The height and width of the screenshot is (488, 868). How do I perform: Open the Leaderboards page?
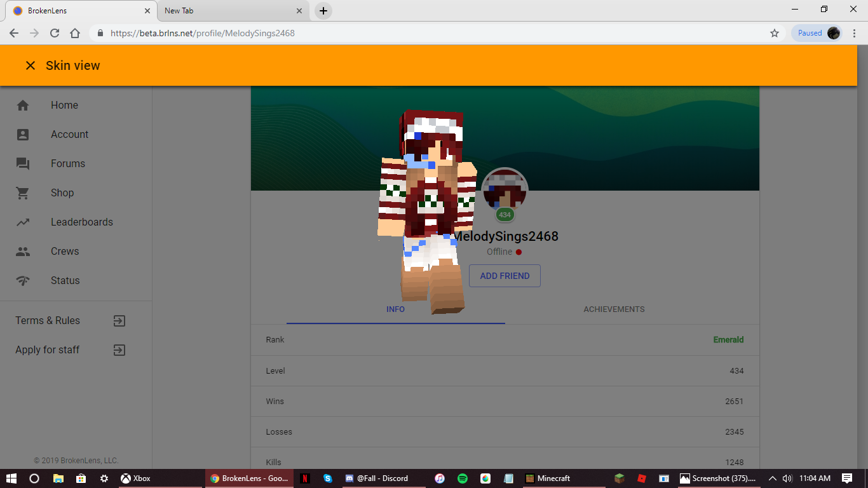[x=82, y=222]
